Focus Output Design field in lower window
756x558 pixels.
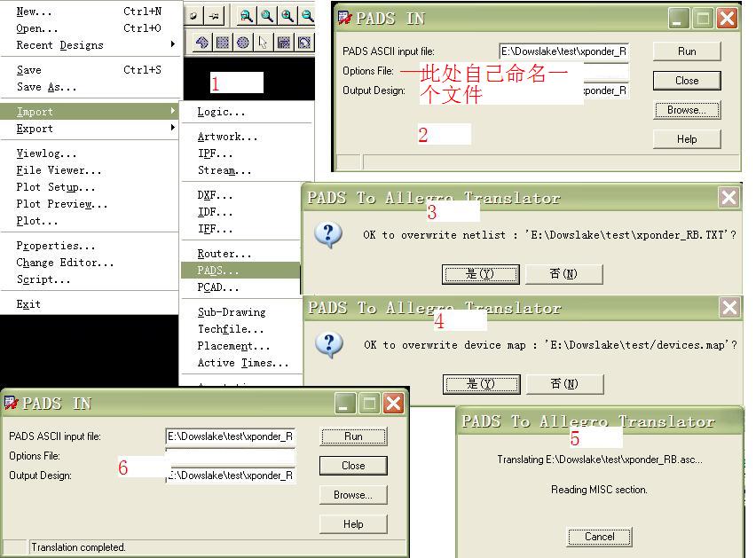(x=230, y=475)
